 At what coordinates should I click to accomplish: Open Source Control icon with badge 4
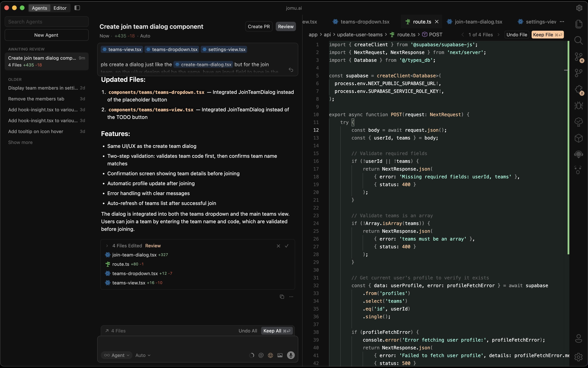click(579, 57)
